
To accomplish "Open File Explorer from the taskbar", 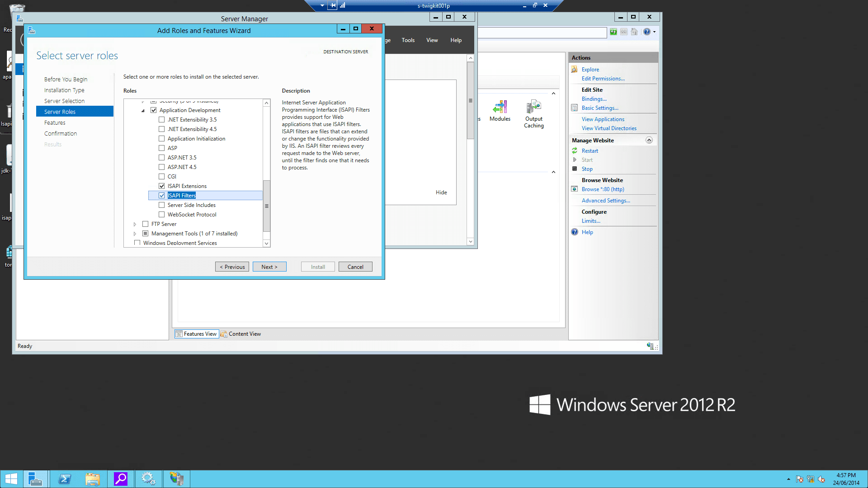I will pos(93,479).
